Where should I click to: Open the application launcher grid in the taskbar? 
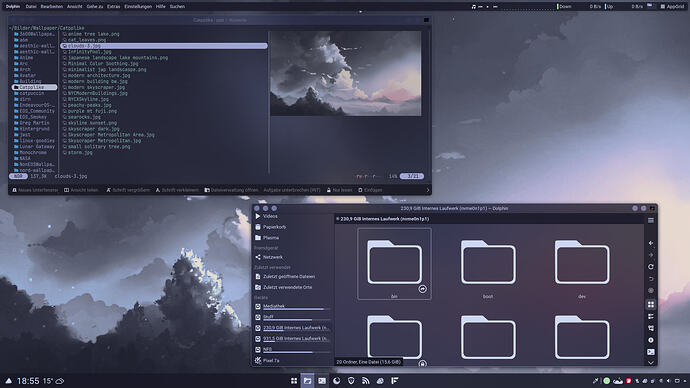[294, 381]
